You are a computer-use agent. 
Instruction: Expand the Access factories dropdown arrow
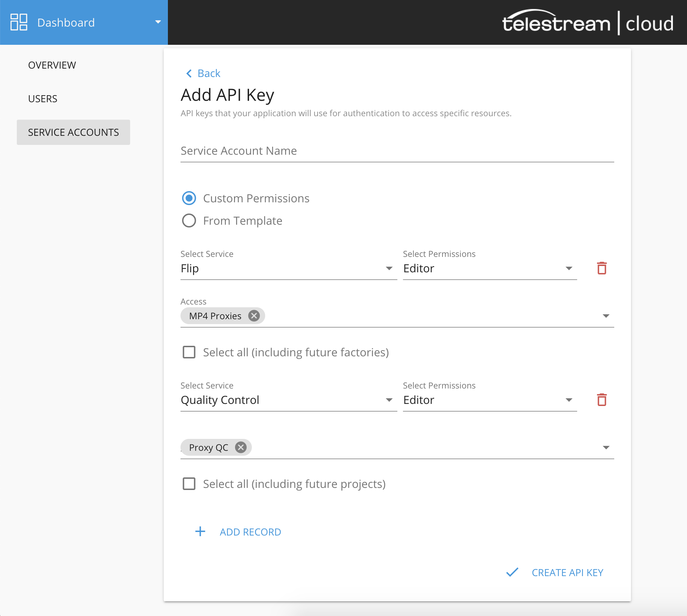pos(606,316)
